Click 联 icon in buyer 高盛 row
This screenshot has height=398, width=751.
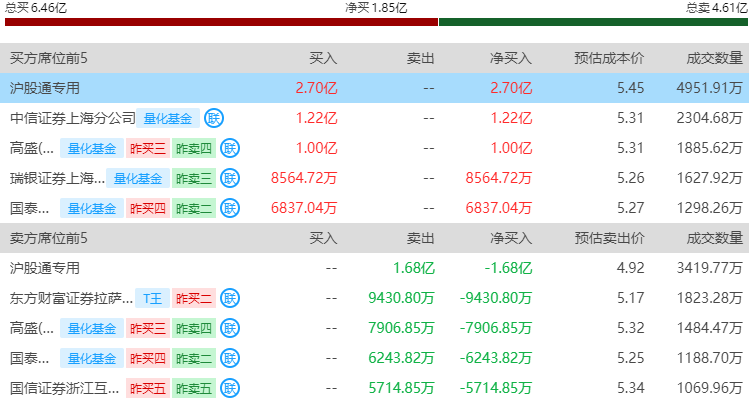tap(230, 148)
